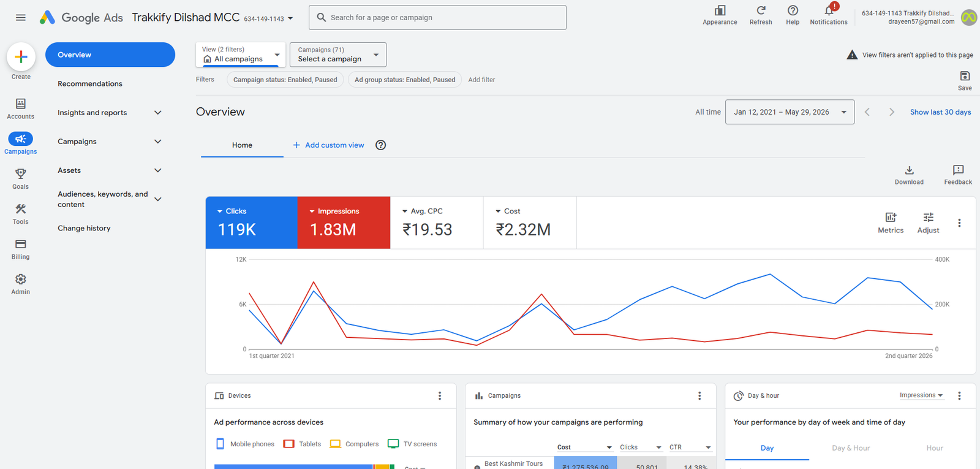This screenshot has height=469, width=980.
Task: Go to the previous date range arrow
Action: coord(867,112)
